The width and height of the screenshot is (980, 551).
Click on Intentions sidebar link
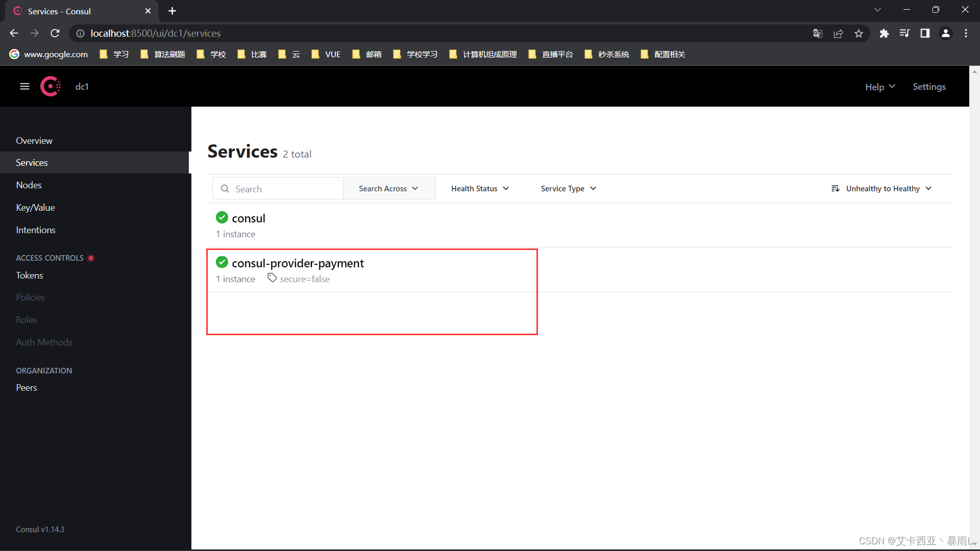click(36, 230)
